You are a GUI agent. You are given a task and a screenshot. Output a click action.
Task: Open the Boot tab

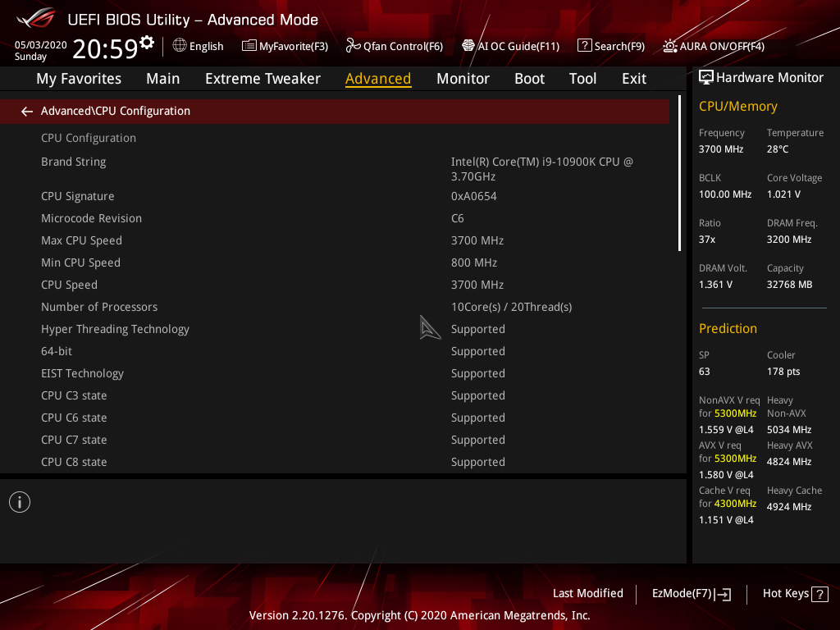(x=529, y=79)
